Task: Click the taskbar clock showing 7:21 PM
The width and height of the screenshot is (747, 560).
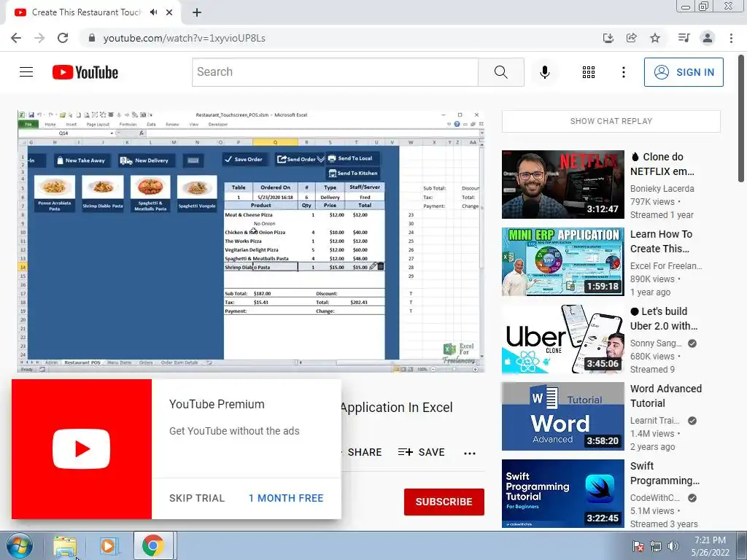Action: [710, 546]
